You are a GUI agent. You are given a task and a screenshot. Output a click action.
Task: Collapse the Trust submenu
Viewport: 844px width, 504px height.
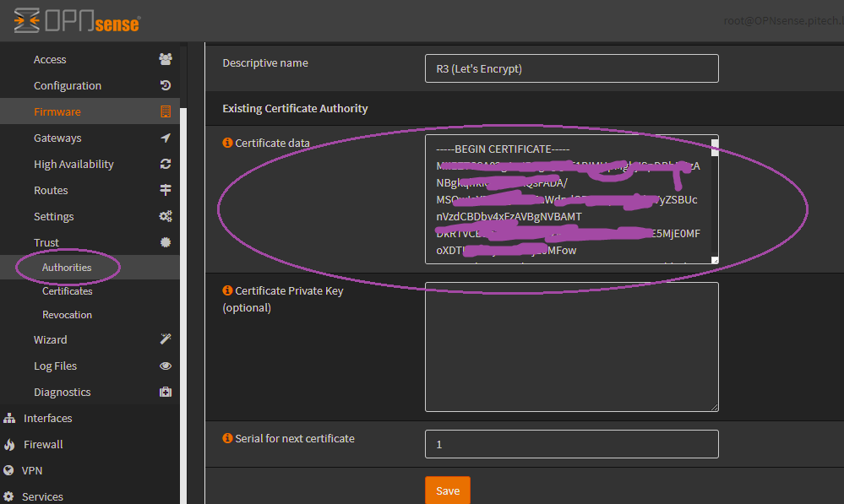[46, 242]
